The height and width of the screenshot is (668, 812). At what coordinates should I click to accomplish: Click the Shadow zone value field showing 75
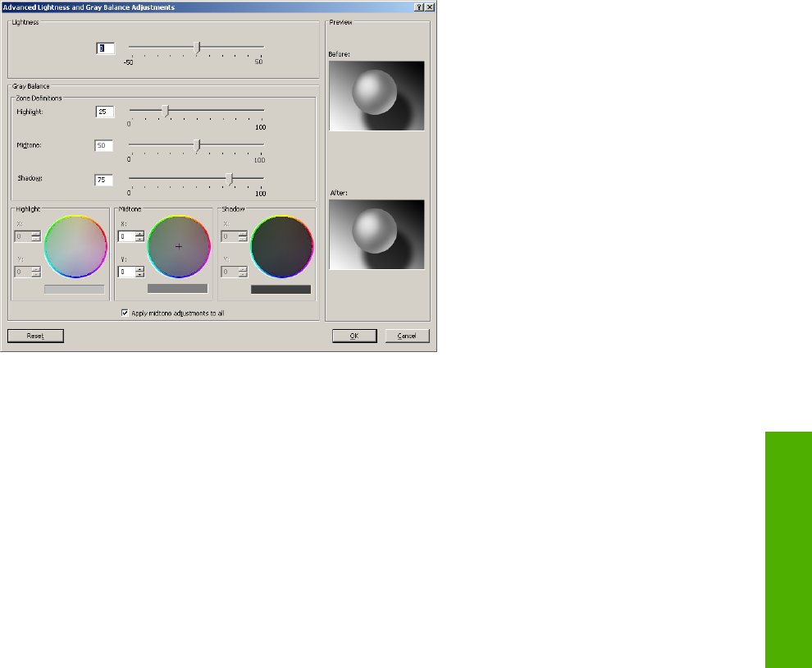pyautogui.click(x=104, y=180)
